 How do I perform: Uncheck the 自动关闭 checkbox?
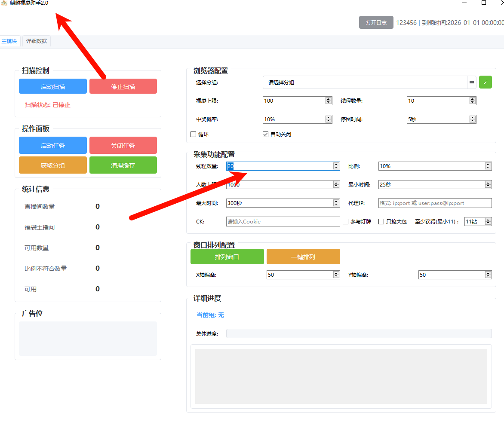point(265,135)
